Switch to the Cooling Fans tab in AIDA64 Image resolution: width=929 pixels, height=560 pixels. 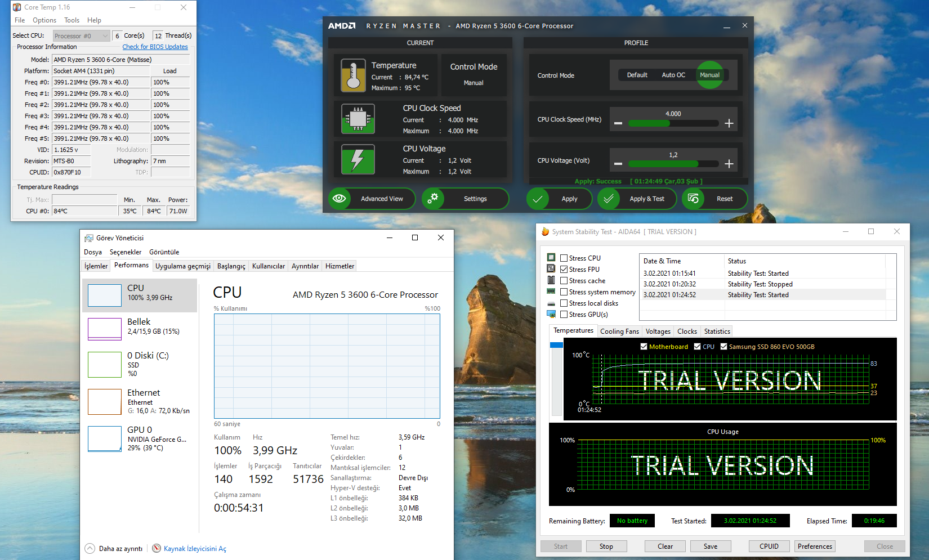[619, 331]
